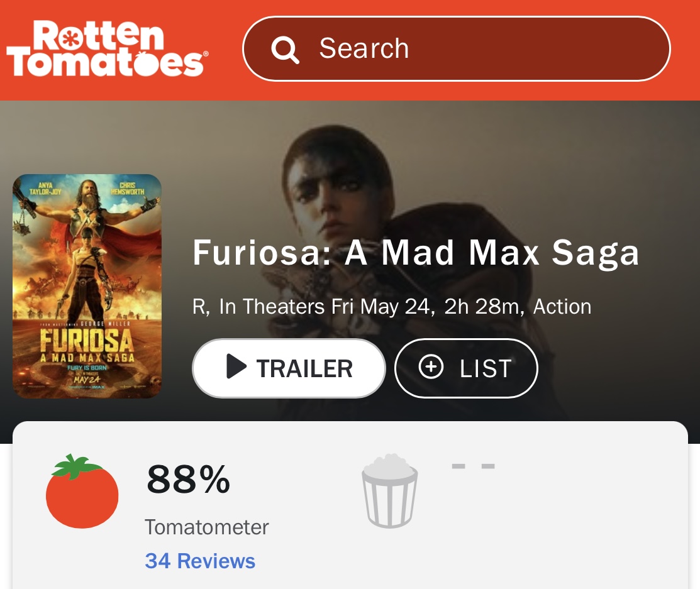
Task: Open the 34 Reviews link
Action: pyautogui.click(x=200, y=561)
